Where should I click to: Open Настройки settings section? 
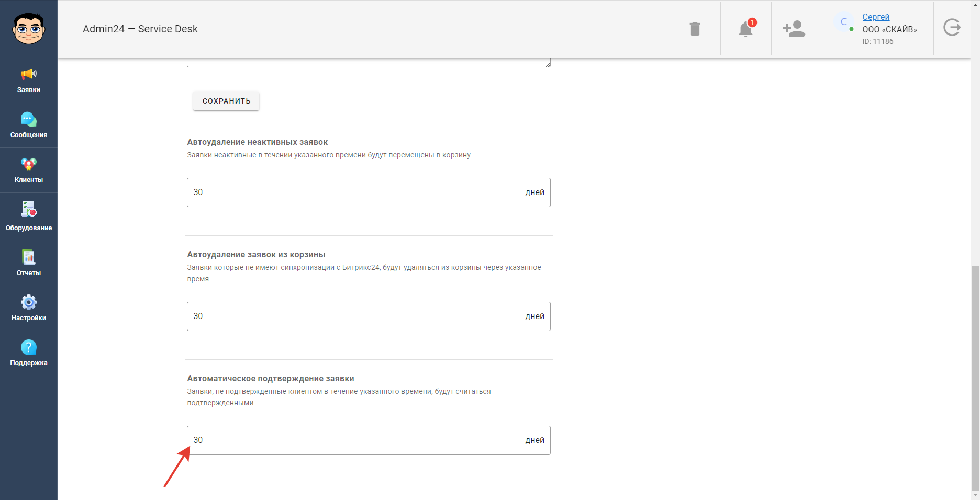click(x=29, y=309)
